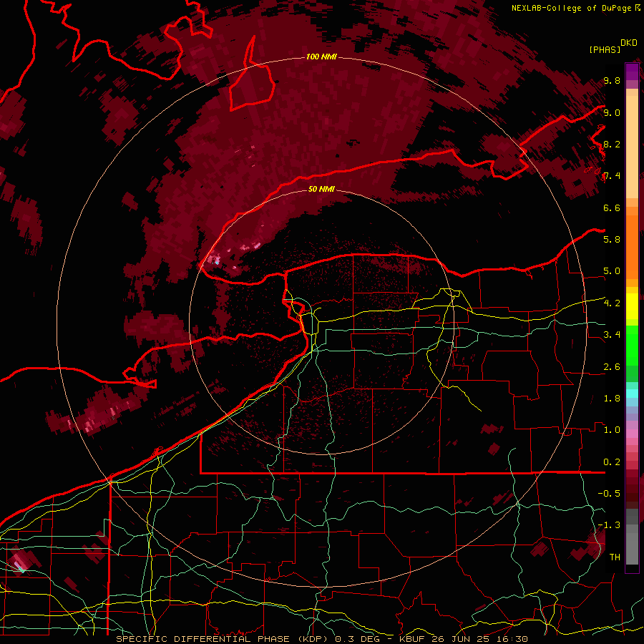Click the purple top segment of the color bar
Image resolution: width=644 pixels, height=644 pixels.
[x=632, y=72]
